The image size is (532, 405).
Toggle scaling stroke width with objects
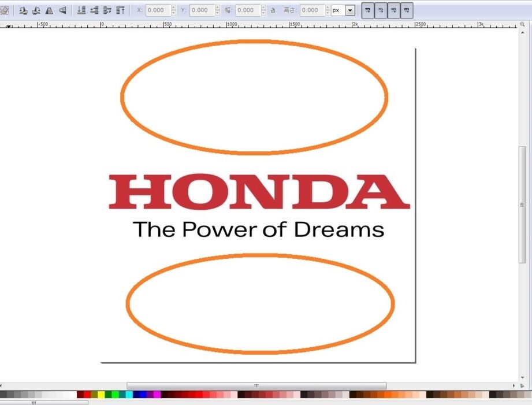368,10
